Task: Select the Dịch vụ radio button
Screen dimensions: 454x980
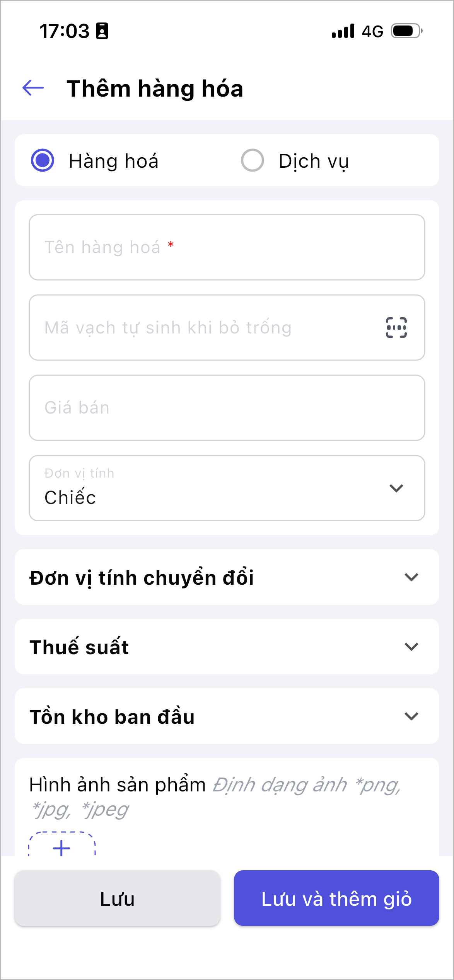Action: pos(253,160)
